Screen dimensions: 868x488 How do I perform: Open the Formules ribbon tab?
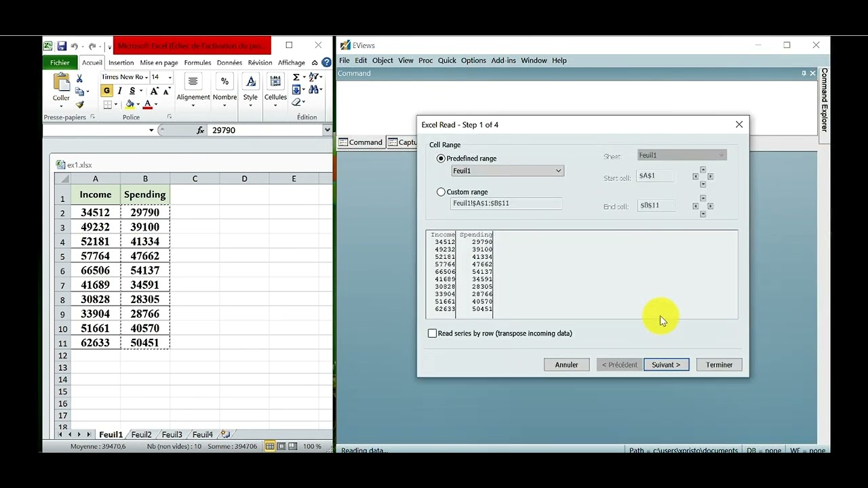tap(197, 62)
